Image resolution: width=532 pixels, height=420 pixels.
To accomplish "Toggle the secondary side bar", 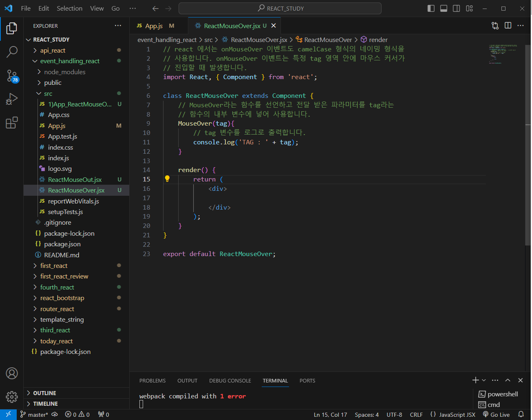I will (457, 9).
